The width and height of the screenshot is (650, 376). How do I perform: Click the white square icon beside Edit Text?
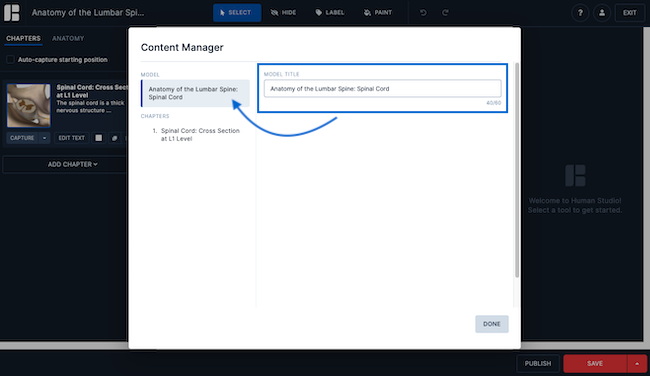click(x=99, y=138)
